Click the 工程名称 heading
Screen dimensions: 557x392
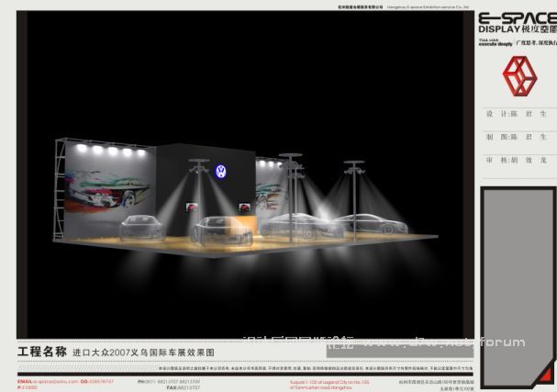pos(42,352)
